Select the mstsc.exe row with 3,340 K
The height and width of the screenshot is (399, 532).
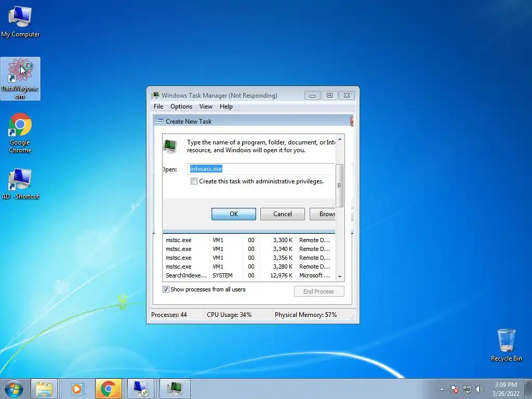click(249, 249)
